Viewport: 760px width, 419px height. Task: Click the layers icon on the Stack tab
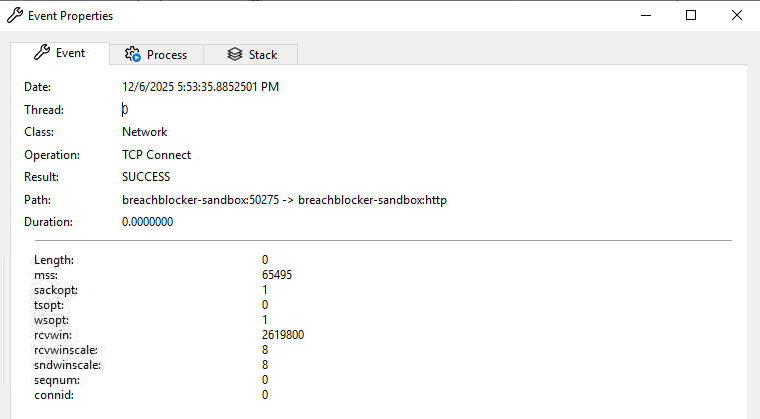click(x=235, y=55)
